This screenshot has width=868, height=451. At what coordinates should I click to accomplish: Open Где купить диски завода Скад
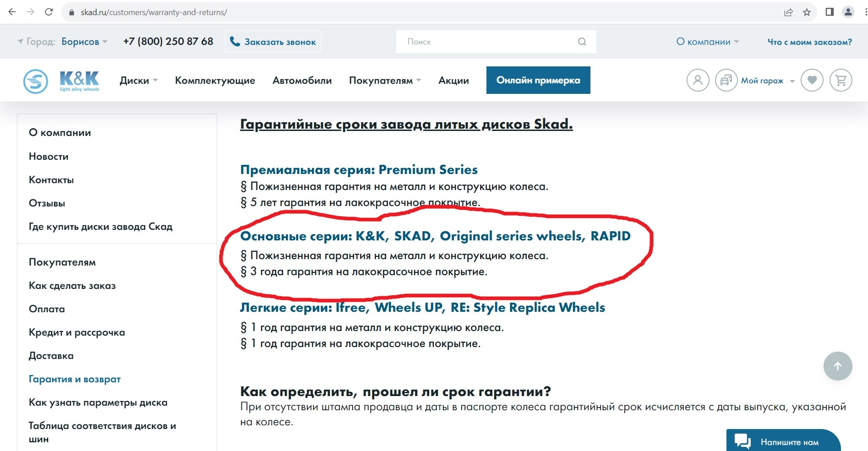click(101, 227)
